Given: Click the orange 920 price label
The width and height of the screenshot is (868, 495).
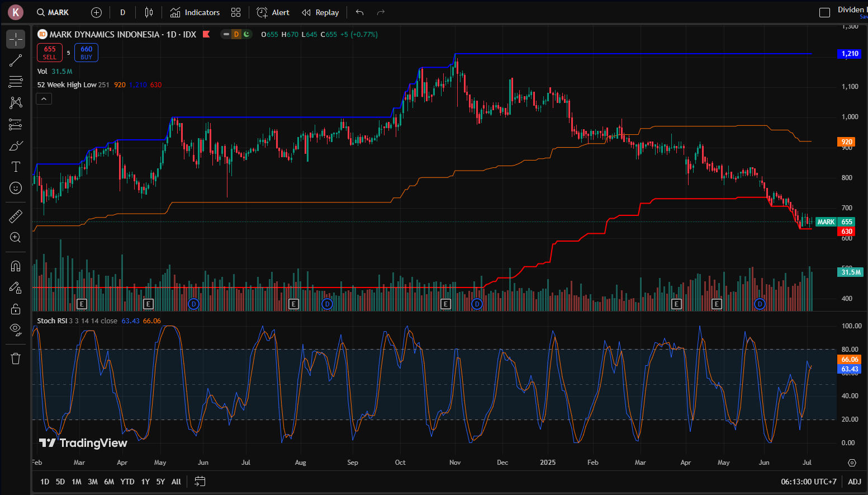Looking at the screenshot, I should pyautogui.click(x=846, y=142).
